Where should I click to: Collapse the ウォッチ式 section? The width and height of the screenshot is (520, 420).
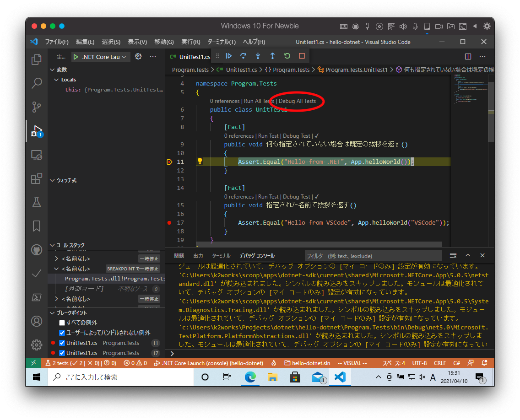[52, 180]
